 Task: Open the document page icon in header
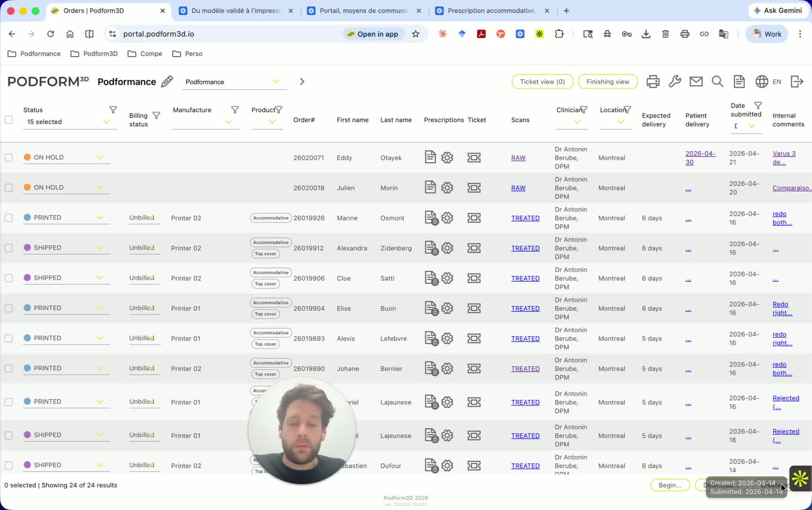(x=739, y=82)
